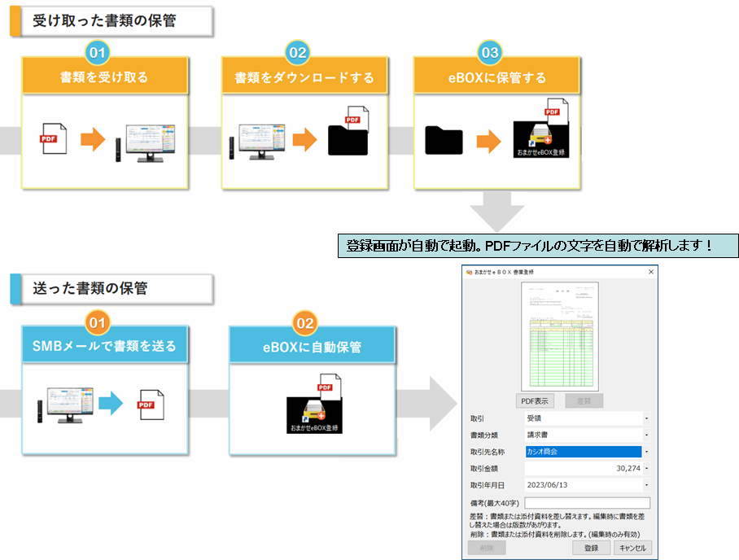Viewport: 739px width, 560px height.
Task: Click the PDF file icon under SMBメールで書類を送る
Action: pyautogui.click(x=151, y=405)
